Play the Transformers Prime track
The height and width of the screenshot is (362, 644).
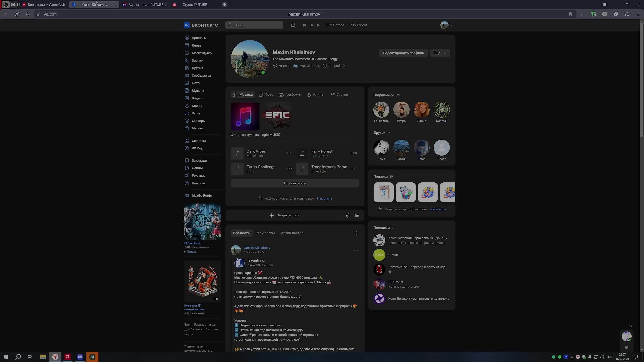coord(302,169)
